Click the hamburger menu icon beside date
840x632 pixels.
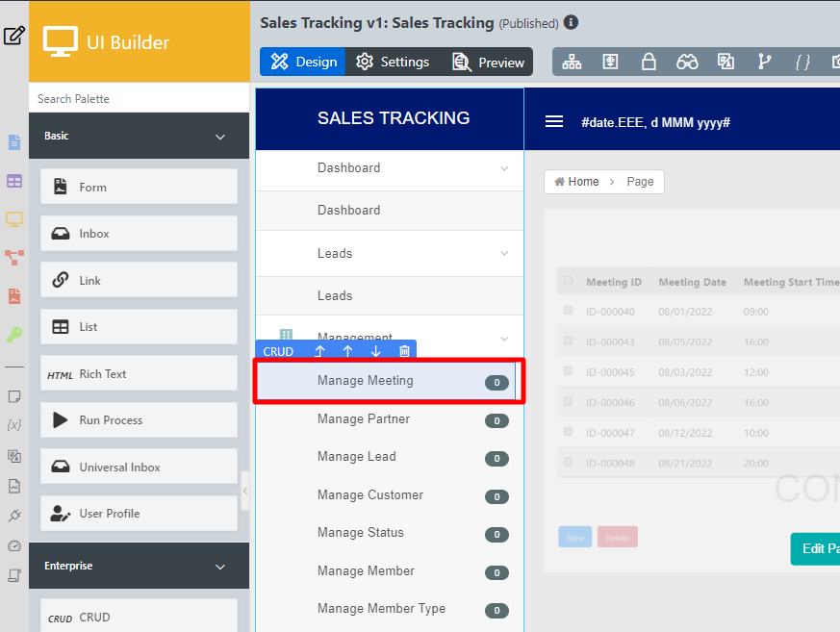click(554, 122)
